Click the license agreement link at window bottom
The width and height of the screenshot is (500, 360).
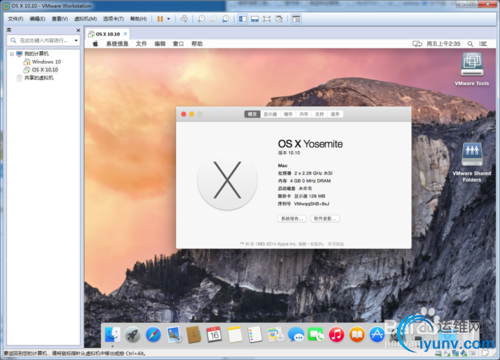(336, 244)
